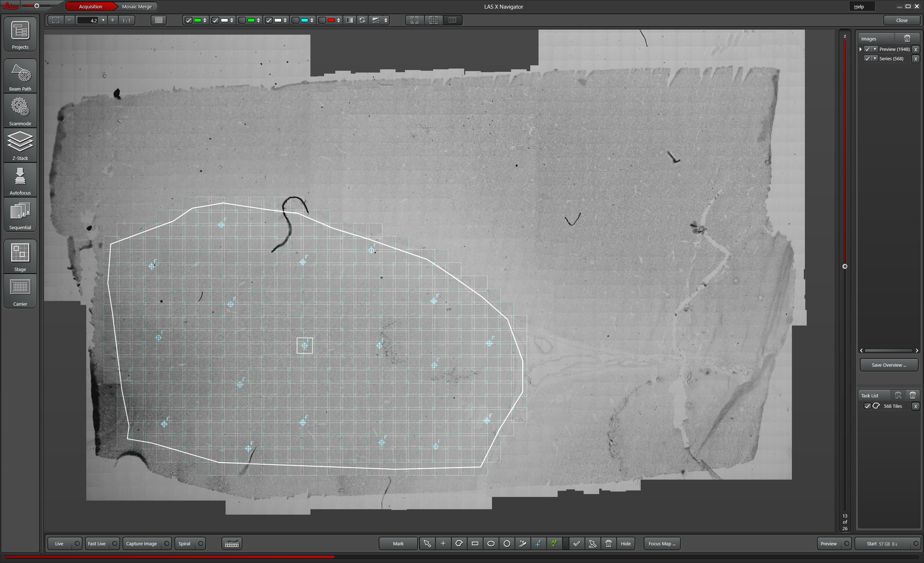Select the rectangle region tool

point(475,544)
